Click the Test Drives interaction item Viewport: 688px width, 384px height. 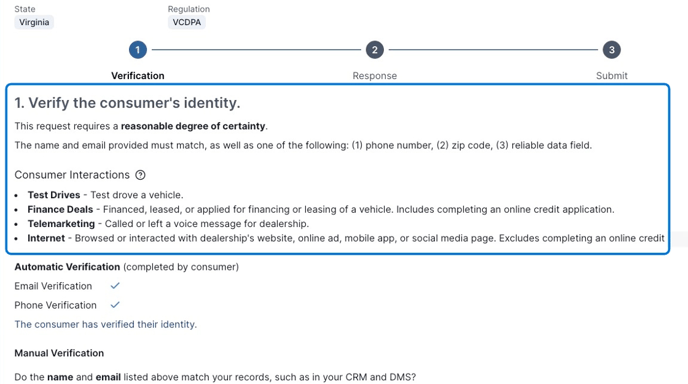tap(105, 195)
